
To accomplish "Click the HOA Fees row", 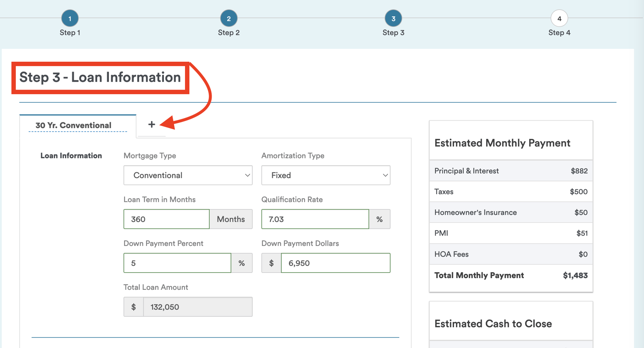I will point(511,254).
